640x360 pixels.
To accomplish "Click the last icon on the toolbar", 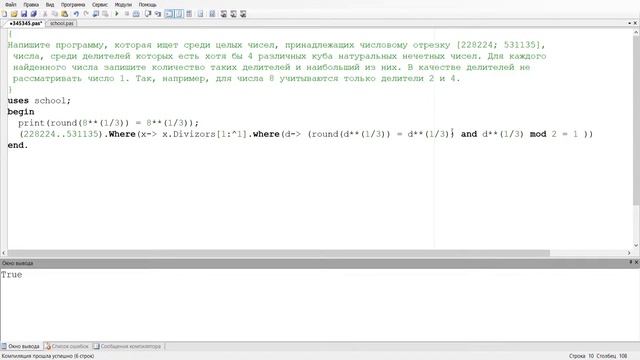I will click(x=243, y=14).
